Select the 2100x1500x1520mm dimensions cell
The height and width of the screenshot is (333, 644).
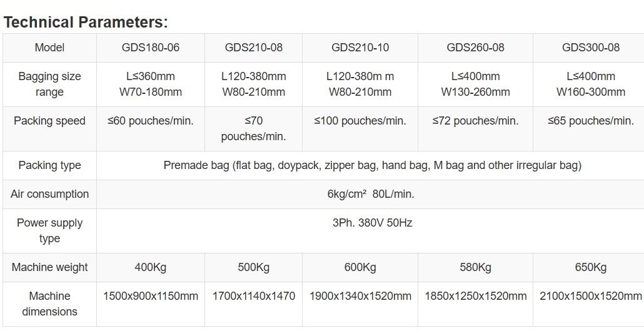[x=590, y=296]
